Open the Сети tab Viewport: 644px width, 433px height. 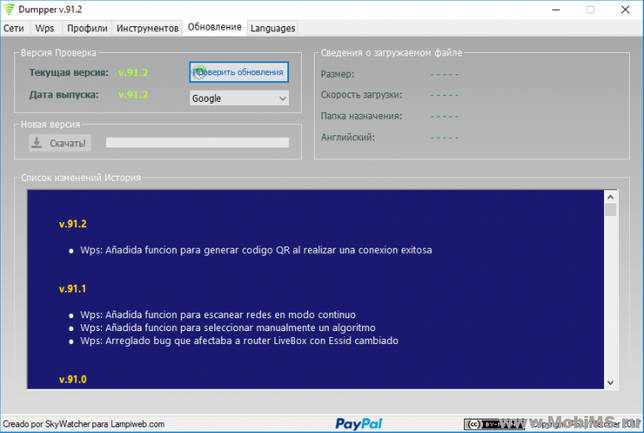pos(14,28)
